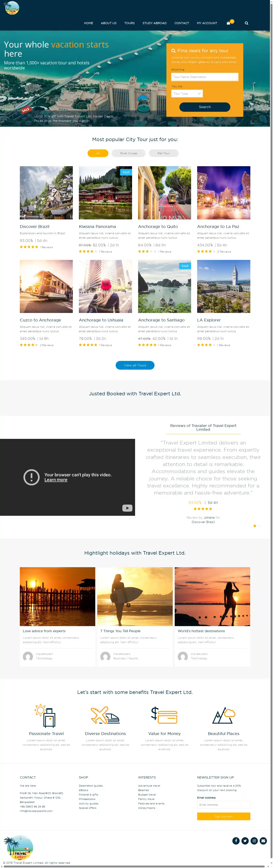273x868 pixels.
Task: Open the Kiwiana Panorama tour thumbnail
Action: 105,193
